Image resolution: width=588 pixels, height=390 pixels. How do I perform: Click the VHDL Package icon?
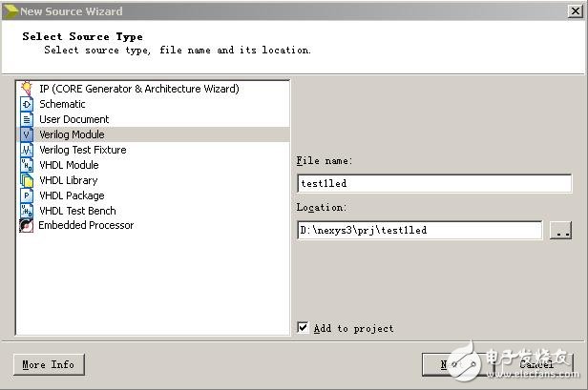(27, 195)
